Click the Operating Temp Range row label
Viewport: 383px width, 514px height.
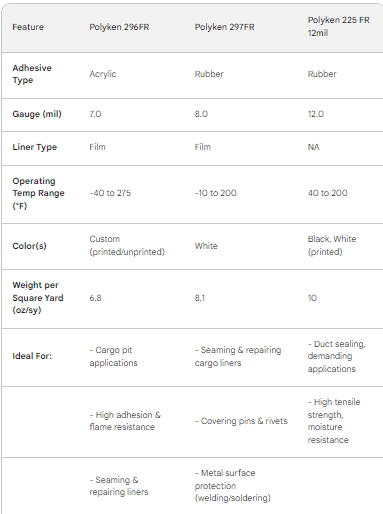click(38, 193)
